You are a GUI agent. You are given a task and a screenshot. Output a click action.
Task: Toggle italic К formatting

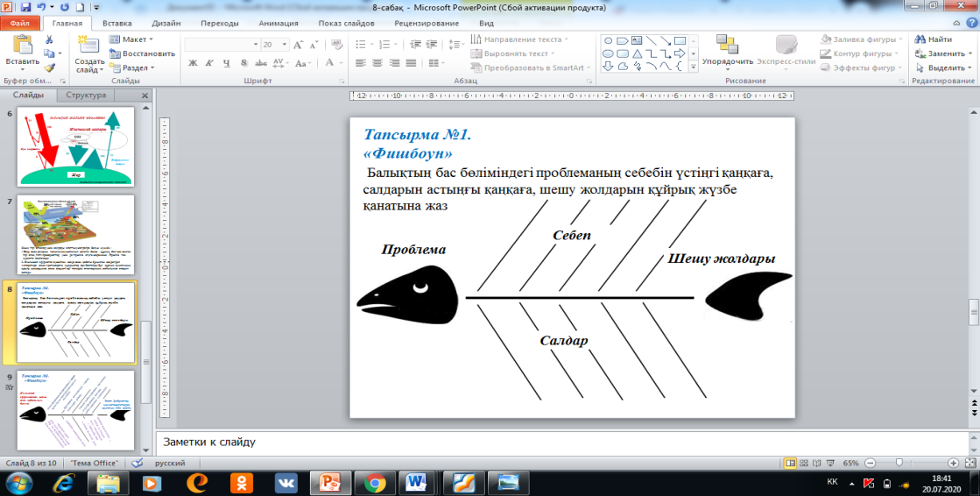coord(209,63)
